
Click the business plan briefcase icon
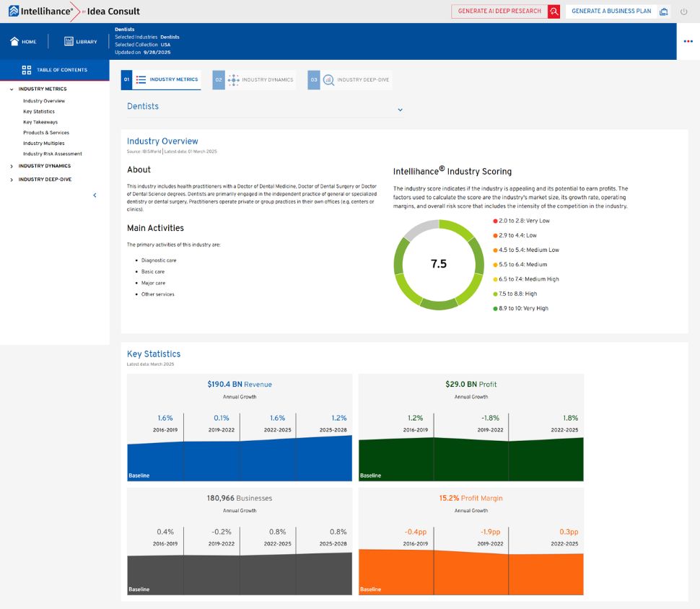pos(663,12)
